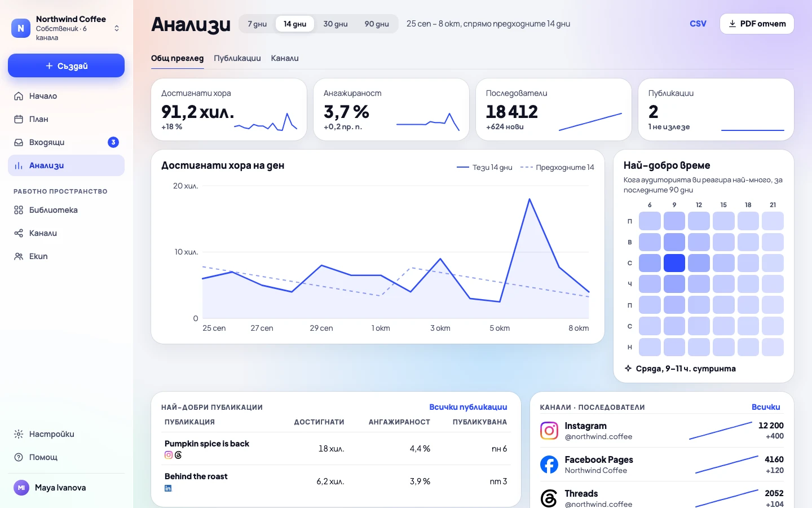812x508 pixels.
Task: Open the Ангажираност card
Action: point(391,110)
